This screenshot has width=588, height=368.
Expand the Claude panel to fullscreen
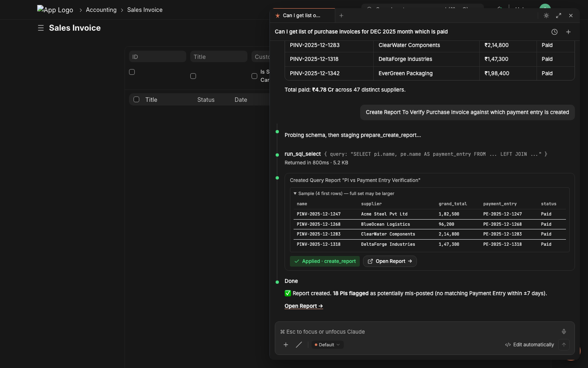click(x=559, y=16)
